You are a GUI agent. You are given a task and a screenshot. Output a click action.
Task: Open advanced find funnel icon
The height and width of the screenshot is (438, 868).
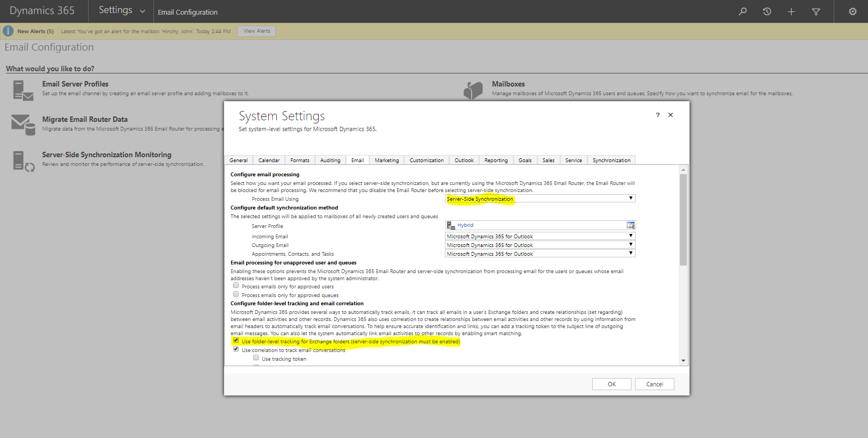816,11
